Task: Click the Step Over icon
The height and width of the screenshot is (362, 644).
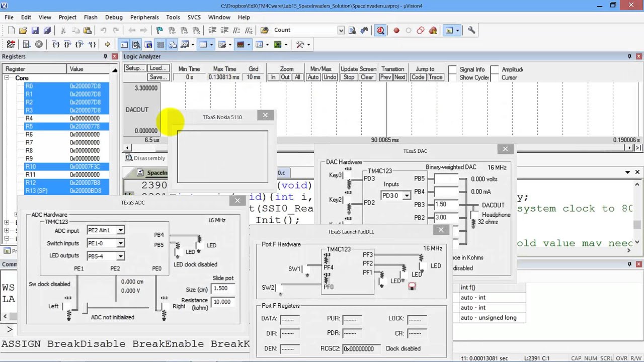Action: click(68, 44)
